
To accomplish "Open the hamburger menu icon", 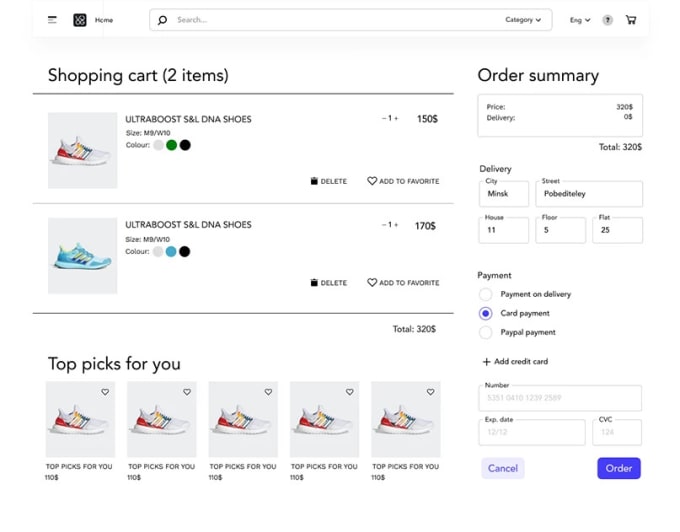I will 52,20.
